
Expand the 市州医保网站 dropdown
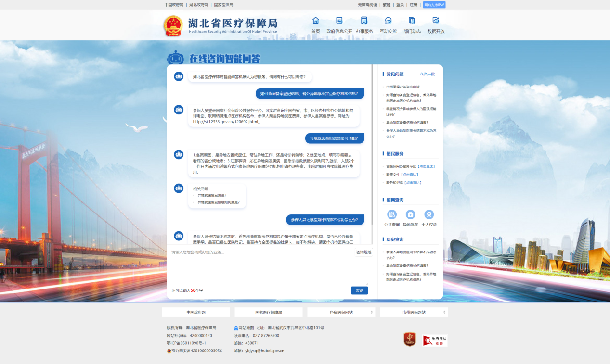click(414, 312)
